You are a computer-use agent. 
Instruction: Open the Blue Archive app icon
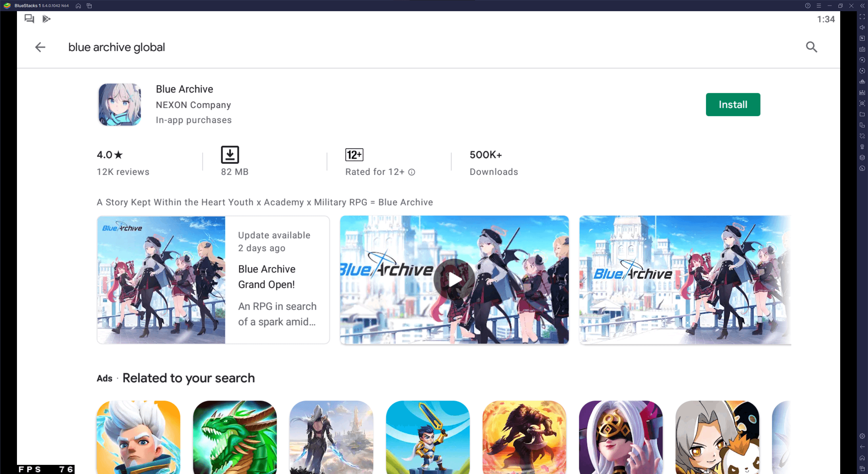pyautogui.click(x=120, y=105)
